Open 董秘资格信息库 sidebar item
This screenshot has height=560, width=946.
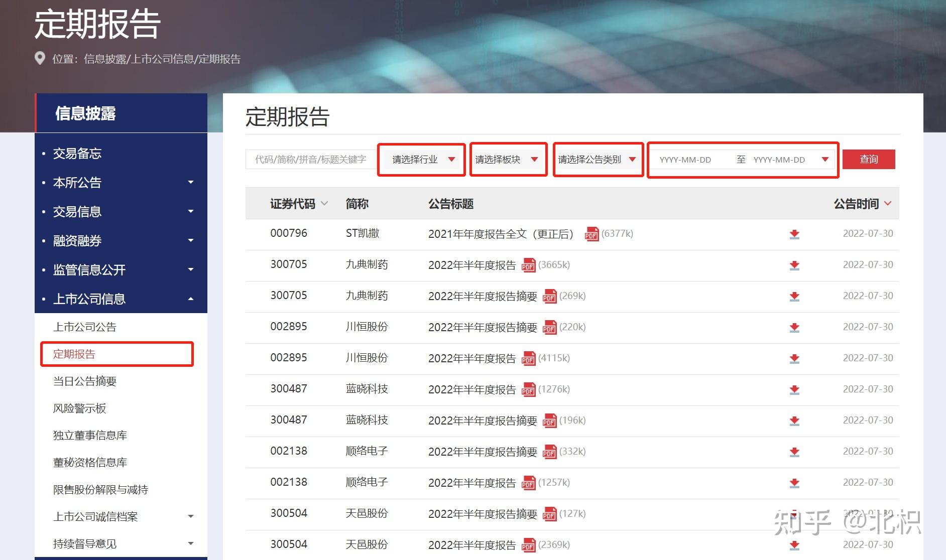90,462
